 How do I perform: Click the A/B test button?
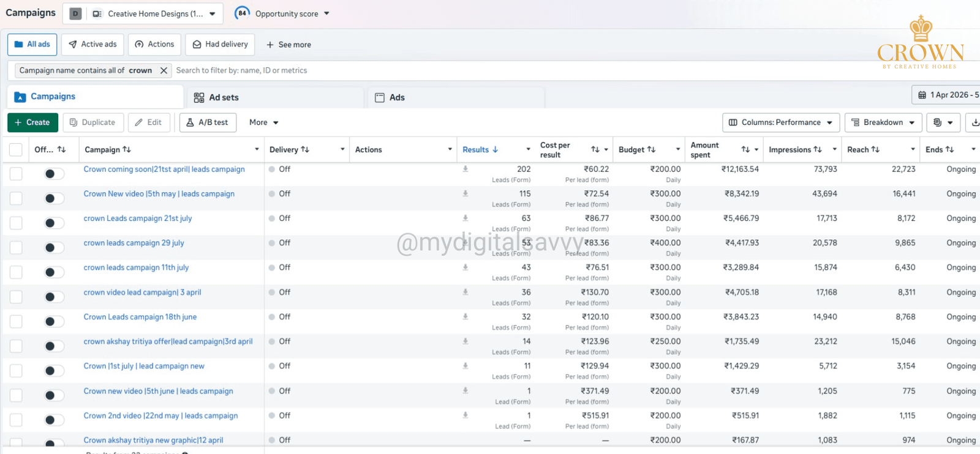tap(207, 122)
